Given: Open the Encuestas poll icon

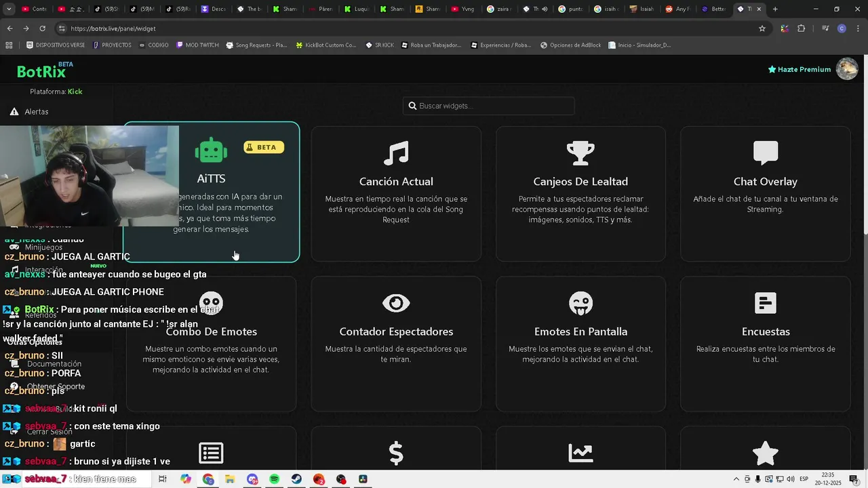Looking at the screenshot, I should 766,303.
